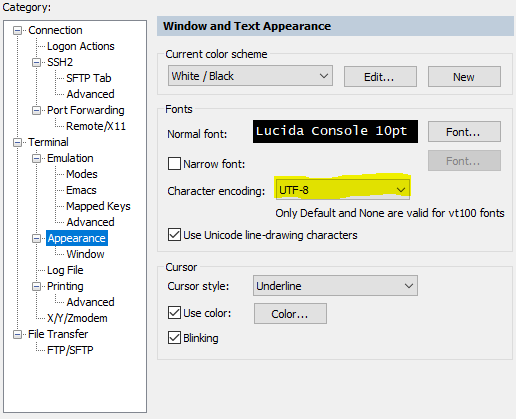
Task: Open the Log File category
Action: pos(65,270)
